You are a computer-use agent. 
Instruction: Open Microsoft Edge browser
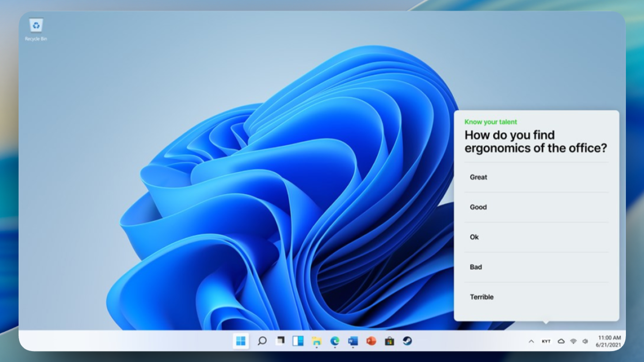tap(335, 341)
